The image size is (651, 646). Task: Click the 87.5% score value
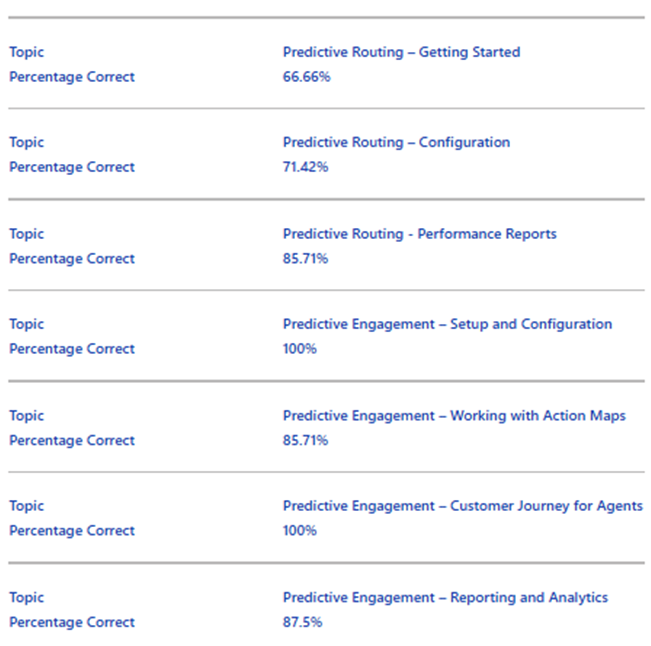coord(303,622)
